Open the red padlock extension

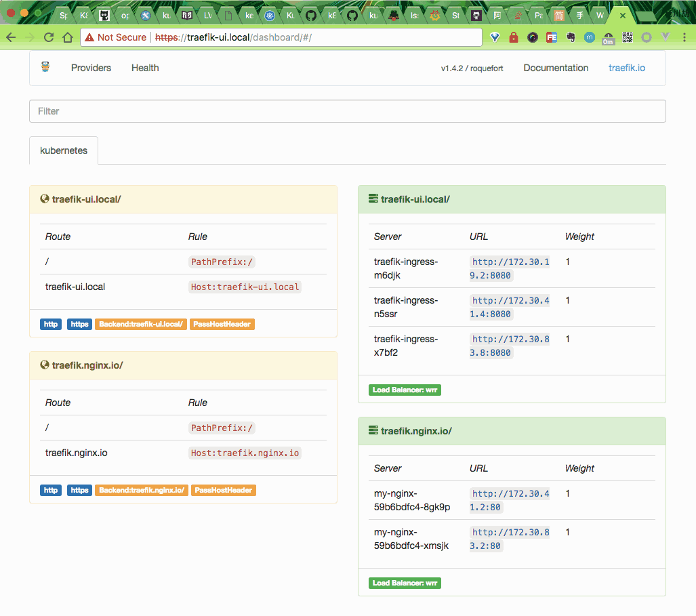pyautogui.click(x=514, y=37)
